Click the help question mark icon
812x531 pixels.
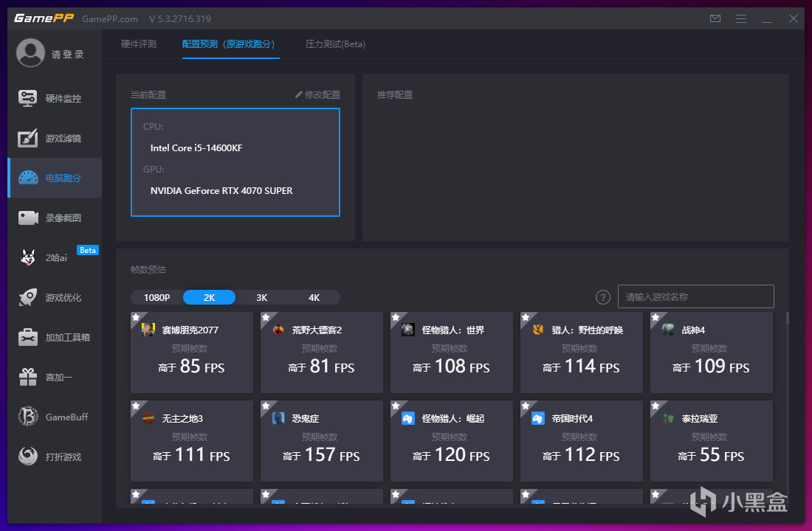603,297
